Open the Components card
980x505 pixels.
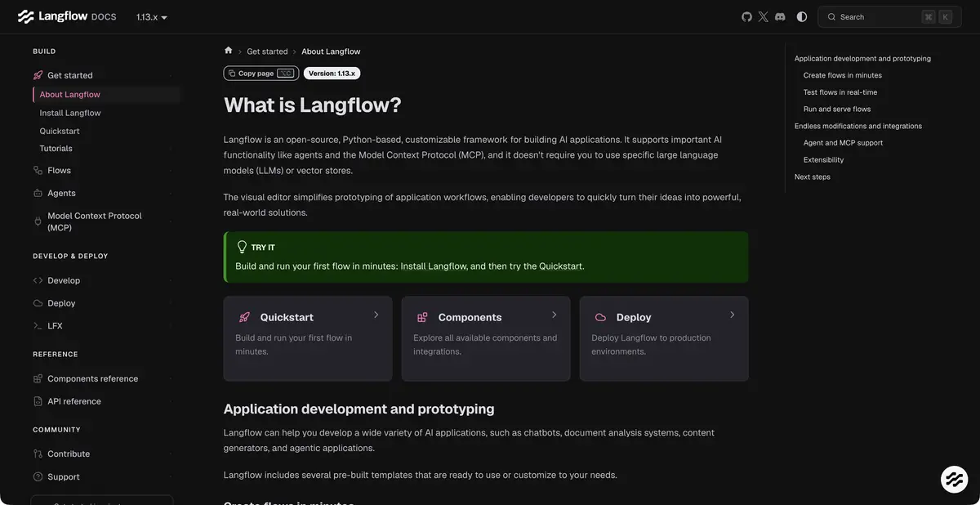click(486, 339)
